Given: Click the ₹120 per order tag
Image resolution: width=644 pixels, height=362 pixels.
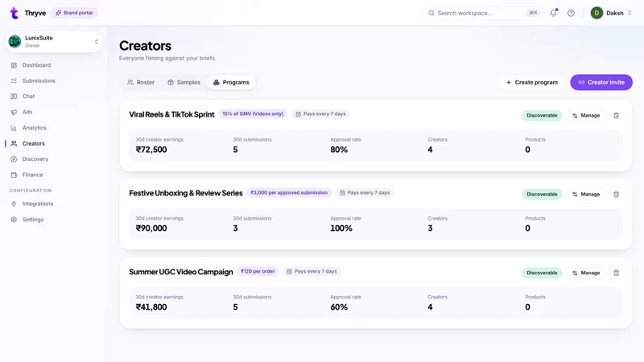Looking at the screenshot, I should (258, 272).
